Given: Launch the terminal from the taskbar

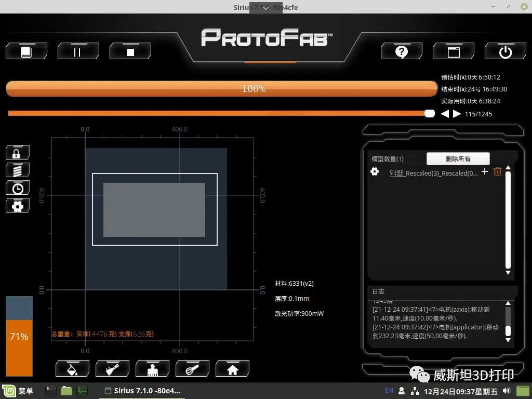Looking at the screenshot, I should coord(50,391).
